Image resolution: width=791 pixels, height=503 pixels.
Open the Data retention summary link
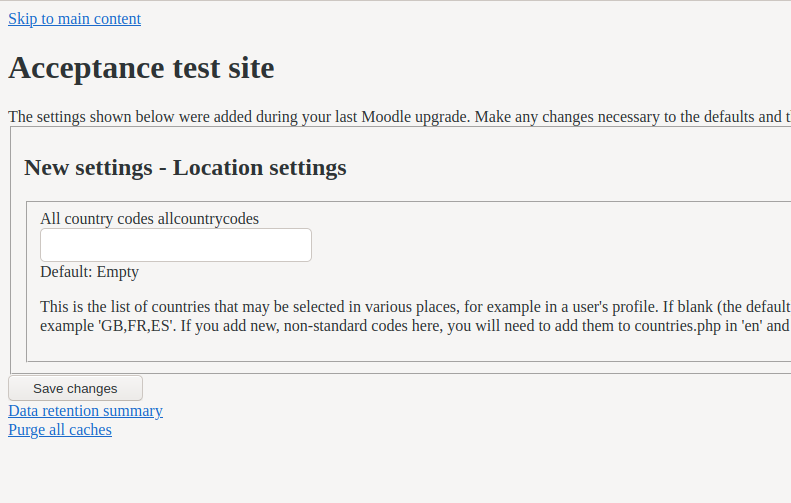pos(85,411)
